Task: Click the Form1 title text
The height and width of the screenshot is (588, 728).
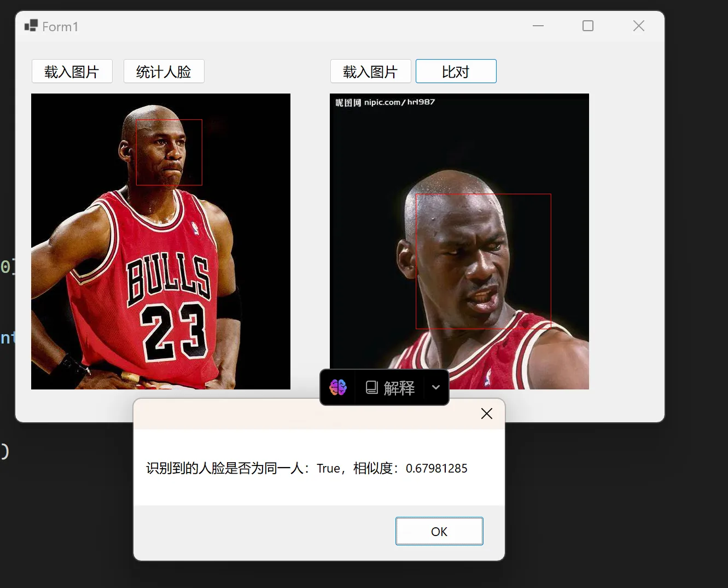Action: pos(60,27)
